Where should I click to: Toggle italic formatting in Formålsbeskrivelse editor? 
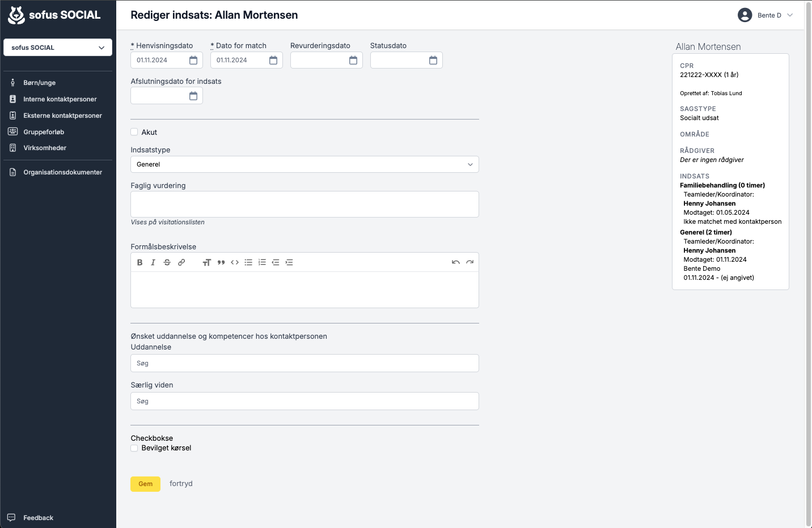[x=153, y=262]
